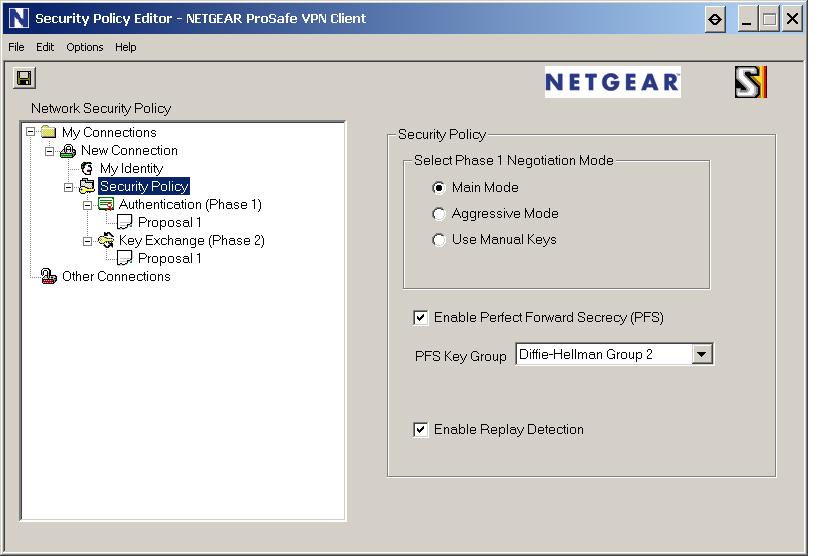
Task: Minimize the Security Policy Editor window
Action: [746, 20]
